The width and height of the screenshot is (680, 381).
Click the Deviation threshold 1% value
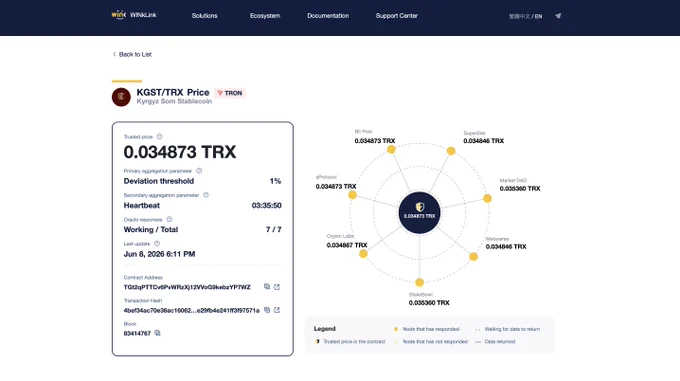pos(275,181)
